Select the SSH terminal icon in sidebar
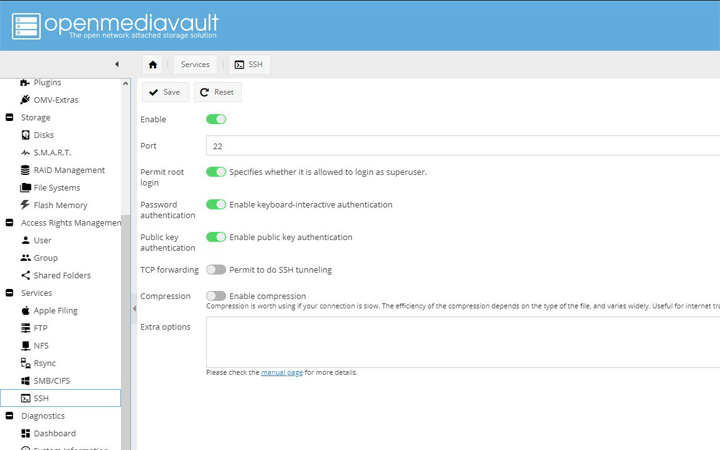Image resolution: width=720 pixels, height=450 pixels. pyautogui.click(x=26, y=398)
